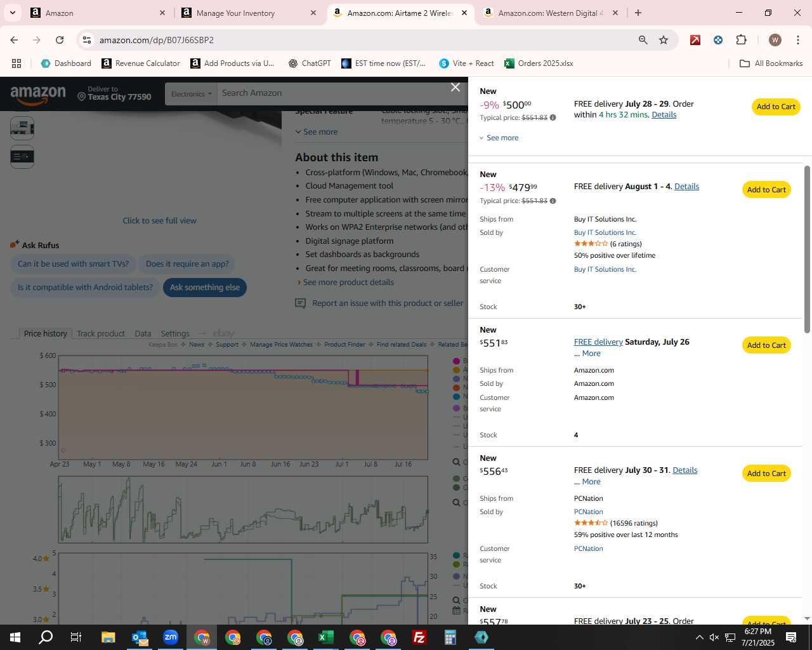Click the Ask something else button
Image resolution: width=812 pixels, height=650 pixels.
coord(205,288)
